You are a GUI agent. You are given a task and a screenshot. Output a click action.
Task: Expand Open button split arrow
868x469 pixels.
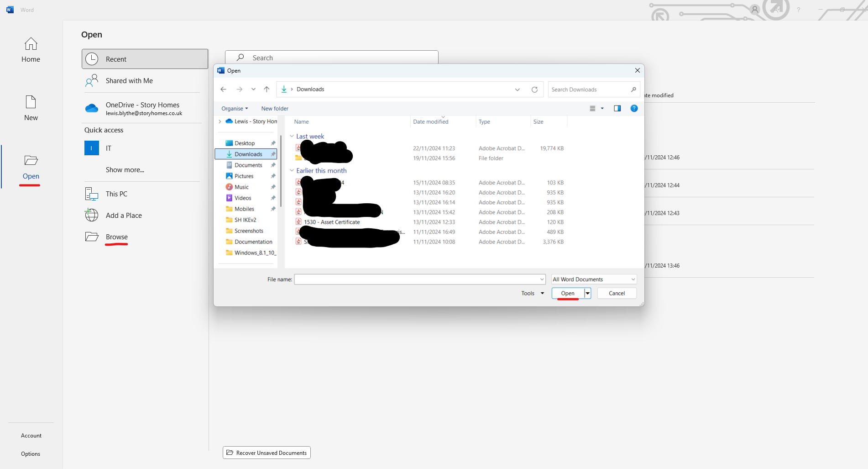click(x=588, y=293)
